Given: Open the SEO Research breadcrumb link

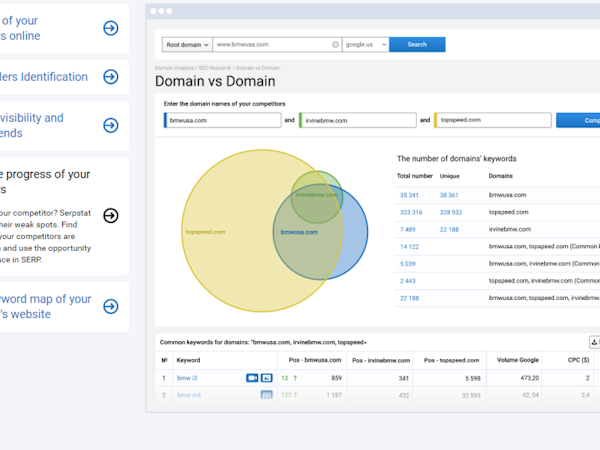Looking at the screenshot, I should (x=215, y=68).
